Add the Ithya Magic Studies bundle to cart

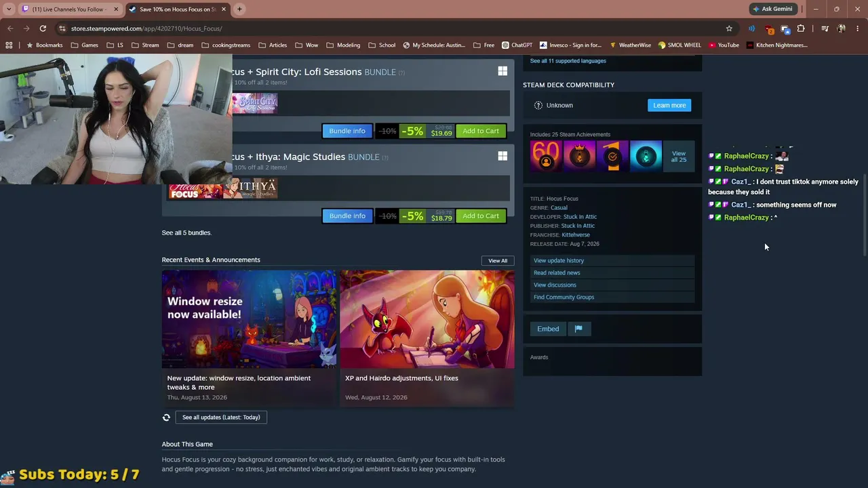(481, 216)
